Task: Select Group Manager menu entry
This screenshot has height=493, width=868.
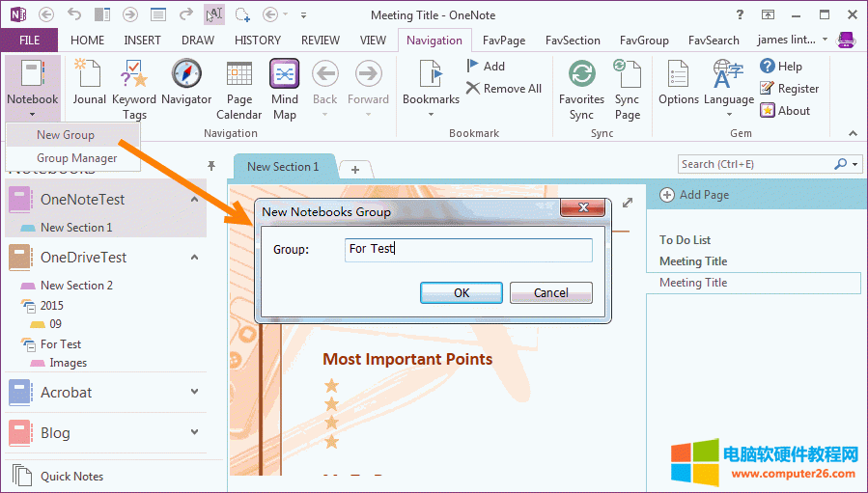Action: pyautogui.click(x=72, y=158)
